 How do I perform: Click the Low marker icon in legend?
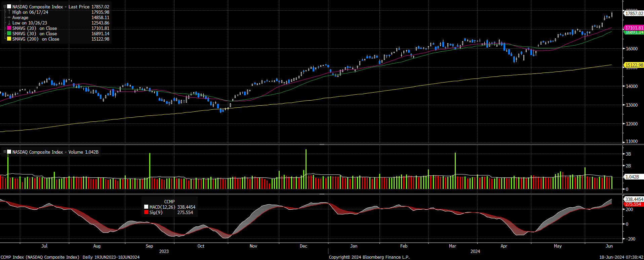9,23
